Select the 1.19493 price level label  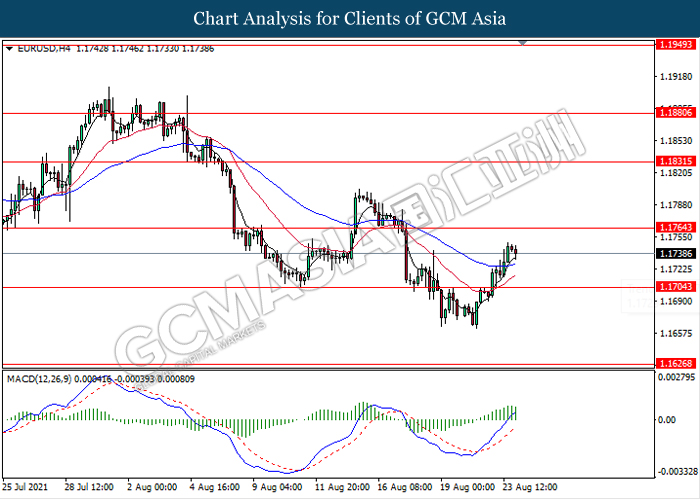point(676,45)
